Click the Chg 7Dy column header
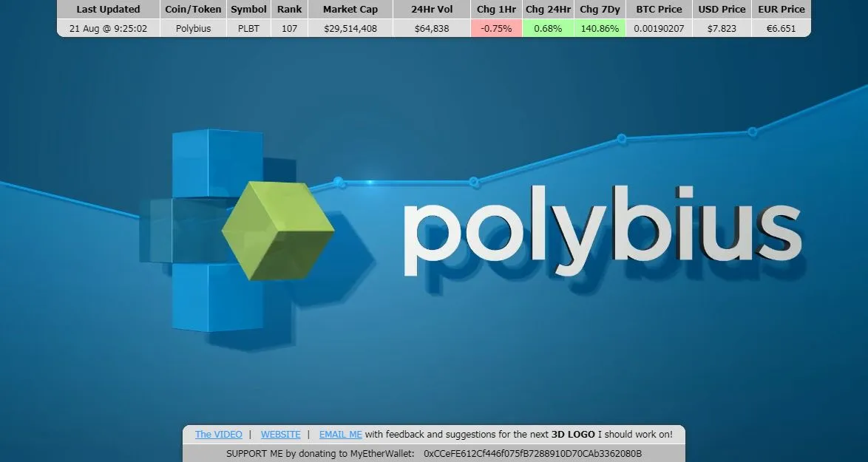The height and width of the screenshot is (462, 868). [600, 10]
